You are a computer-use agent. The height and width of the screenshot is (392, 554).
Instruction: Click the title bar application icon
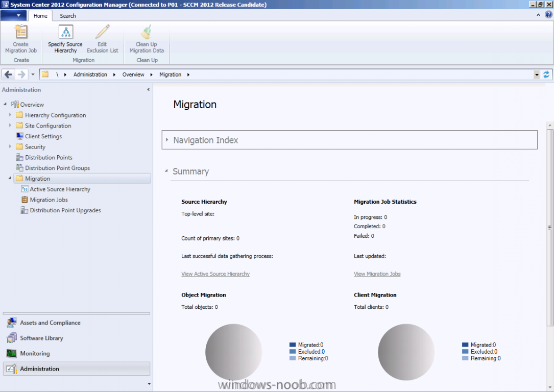point(5,5)
